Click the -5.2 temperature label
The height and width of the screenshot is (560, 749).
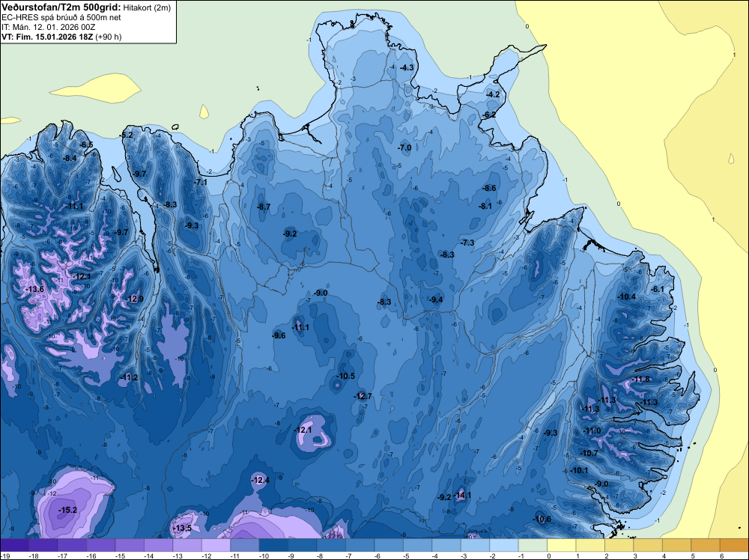pos(126,135)
